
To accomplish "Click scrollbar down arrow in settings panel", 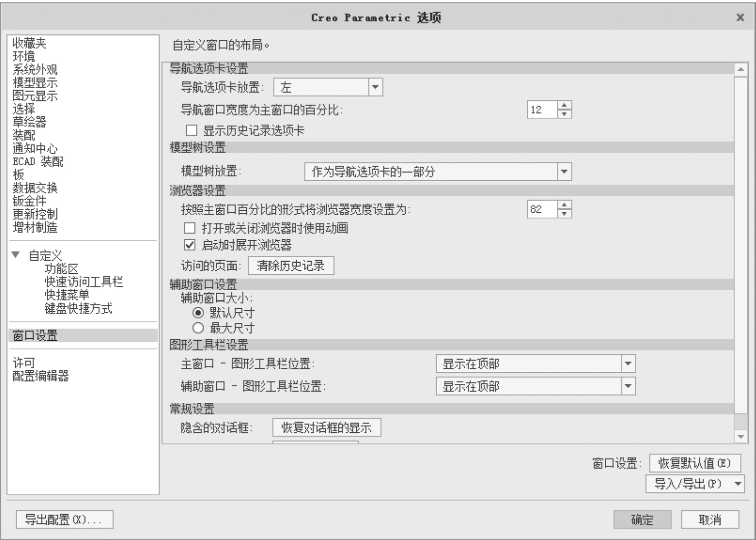I will (x=741, y=436).
